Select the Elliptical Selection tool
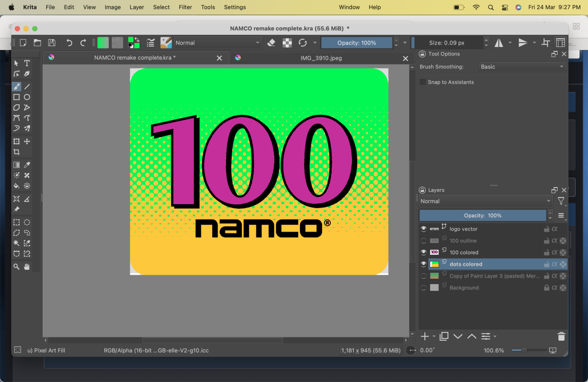Image resolution: width=588 pixels, height=382 pixels. 27,222
